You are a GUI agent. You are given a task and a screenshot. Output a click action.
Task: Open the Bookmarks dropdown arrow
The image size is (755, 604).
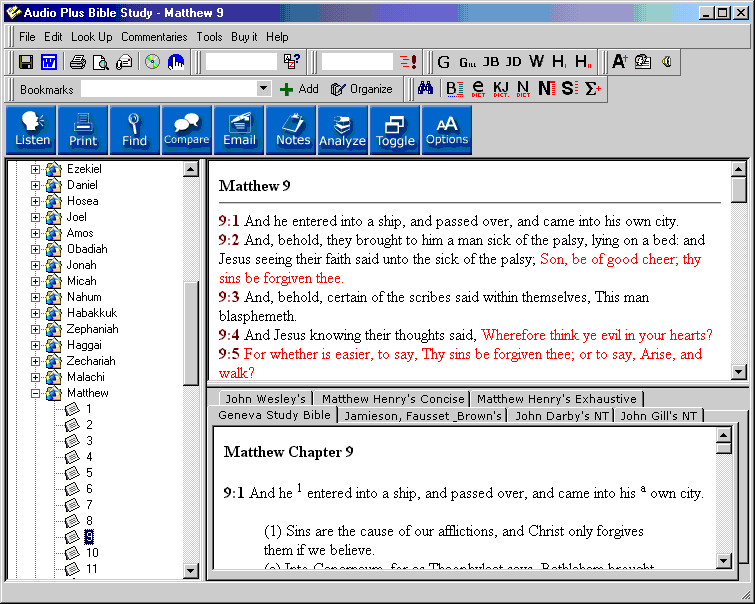pyautogui.click(x=263, y=89)
